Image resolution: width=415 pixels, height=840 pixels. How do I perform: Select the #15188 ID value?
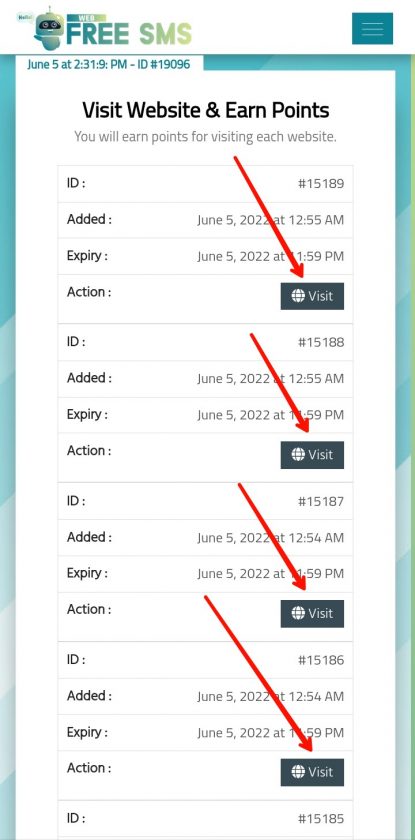pos(321,342)
